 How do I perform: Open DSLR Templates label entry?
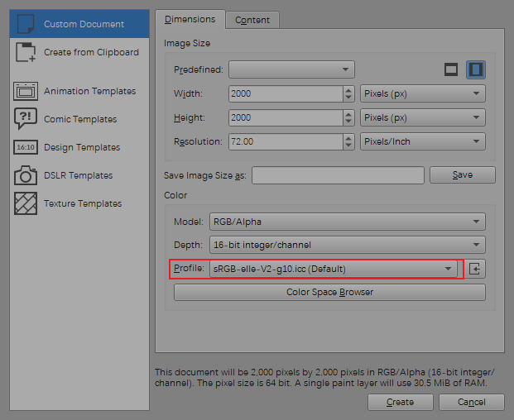pyautogui.click(x=79, y=175)
